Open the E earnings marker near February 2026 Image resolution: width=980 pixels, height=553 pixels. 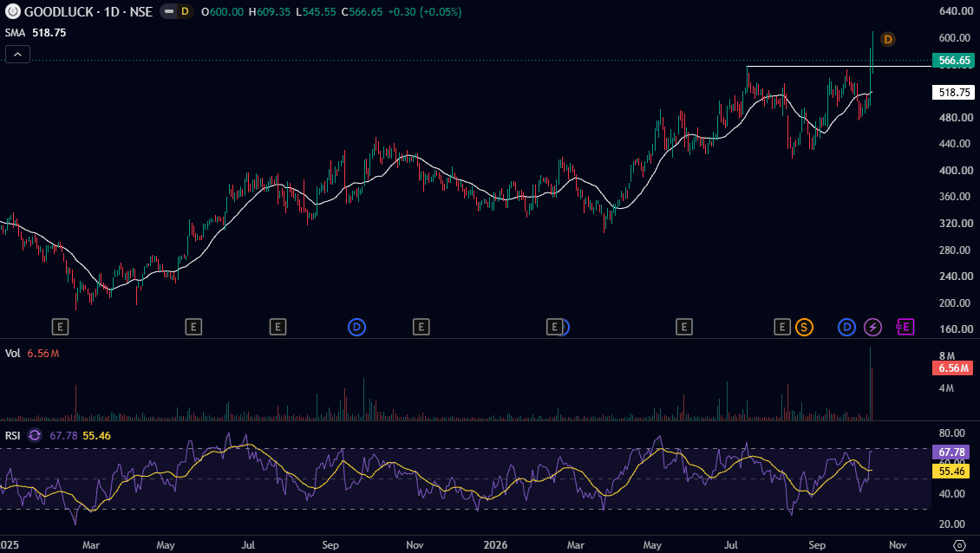point(554,327)
